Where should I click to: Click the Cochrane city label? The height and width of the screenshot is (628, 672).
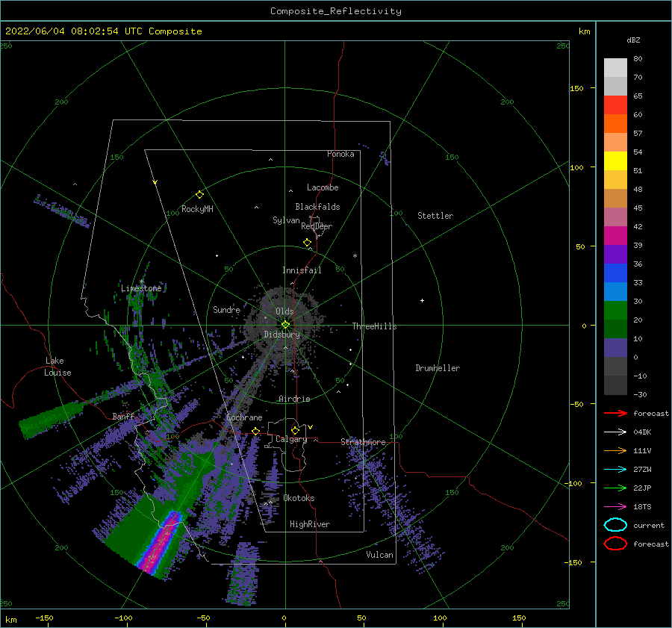click(244, 417)
